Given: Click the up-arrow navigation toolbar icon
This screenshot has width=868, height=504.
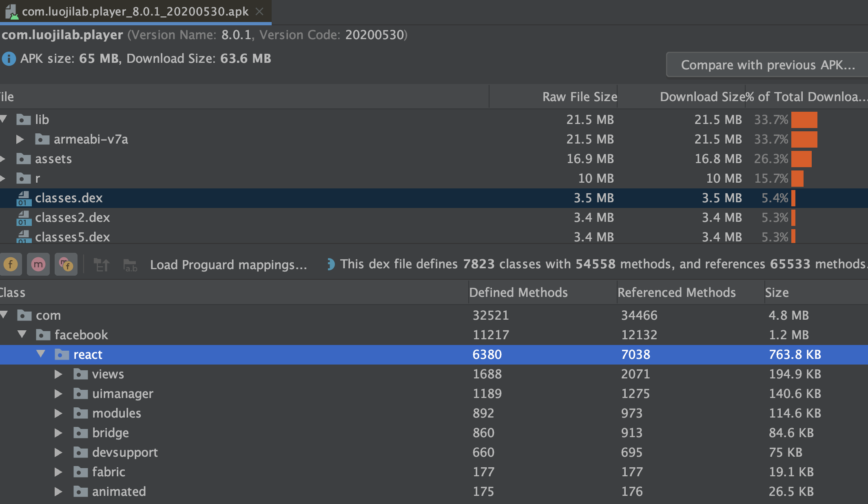Looking at the screenshot, I should (x=101, y=265).
